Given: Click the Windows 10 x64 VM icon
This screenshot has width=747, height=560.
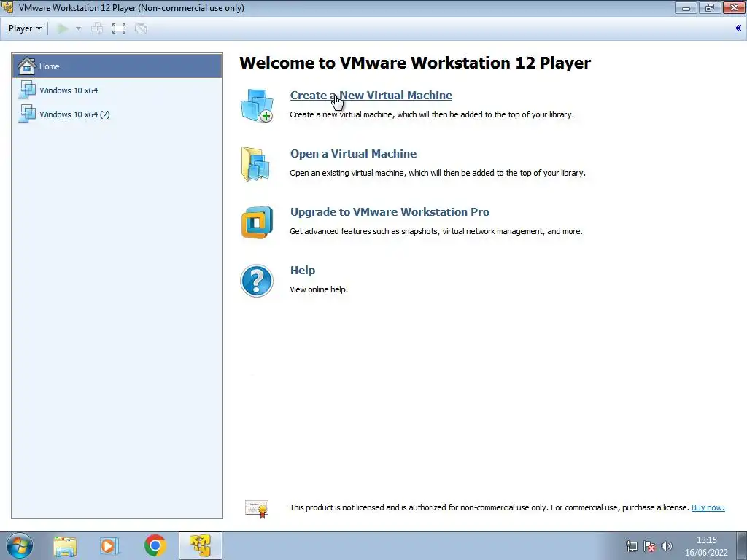Looking at the screenshot, I should [x=27, y=90].
